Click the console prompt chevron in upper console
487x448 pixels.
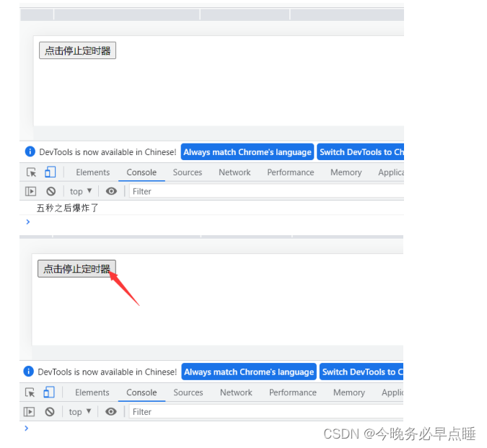[28, 221]
